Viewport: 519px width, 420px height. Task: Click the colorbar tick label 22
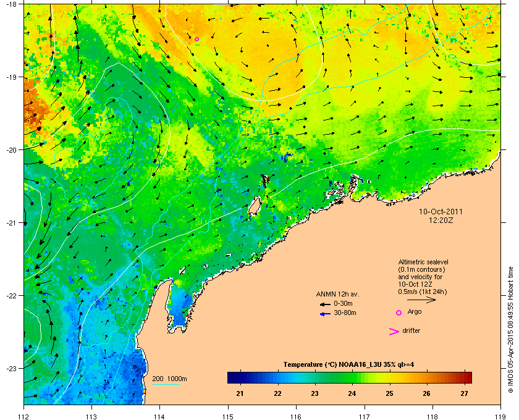pyautogui.click(x=277, y=393)
